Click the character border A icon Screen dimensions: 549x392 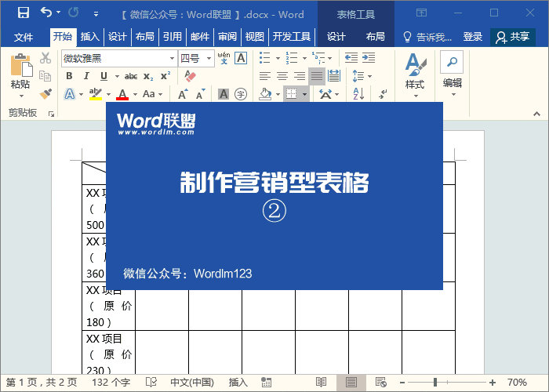tap(241, 58)
